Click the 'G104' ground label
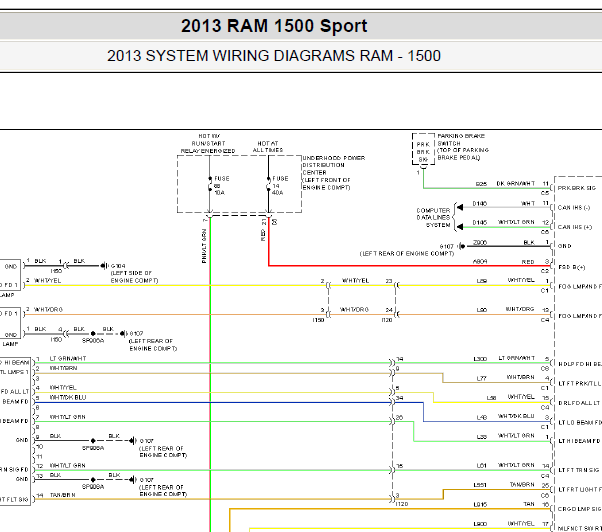This screenshot has width=602, height=532. click(118, 266)
